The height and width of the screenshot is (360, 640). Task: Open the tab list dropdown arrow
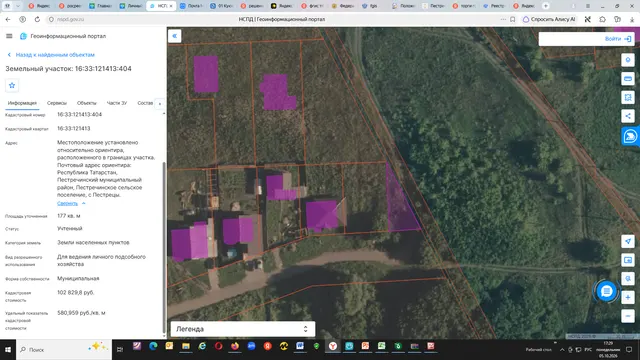[x=18, y=6]
